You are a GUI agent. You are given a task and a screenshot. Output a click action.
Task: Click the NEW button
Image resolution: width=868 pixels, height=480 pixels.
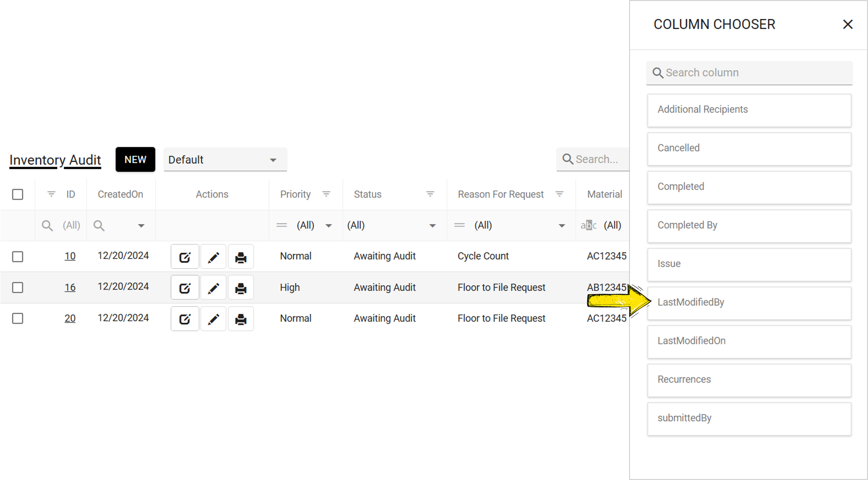(x=135, y=159)
